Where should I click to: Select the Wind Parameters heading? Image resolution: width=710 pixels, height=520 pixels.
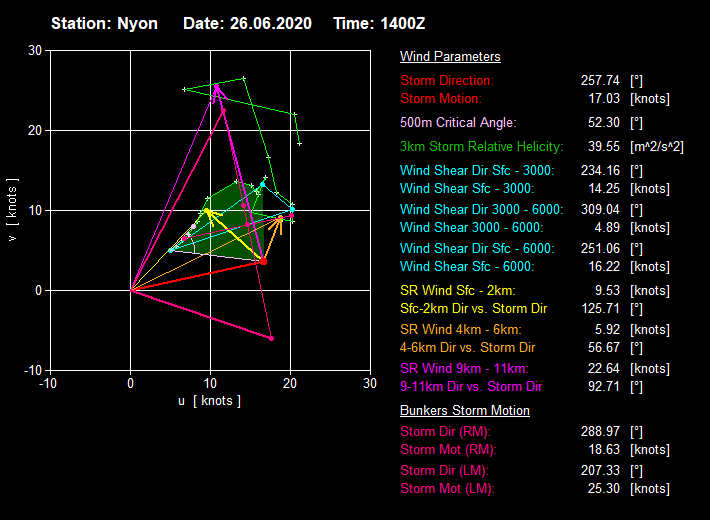[450, 57]
